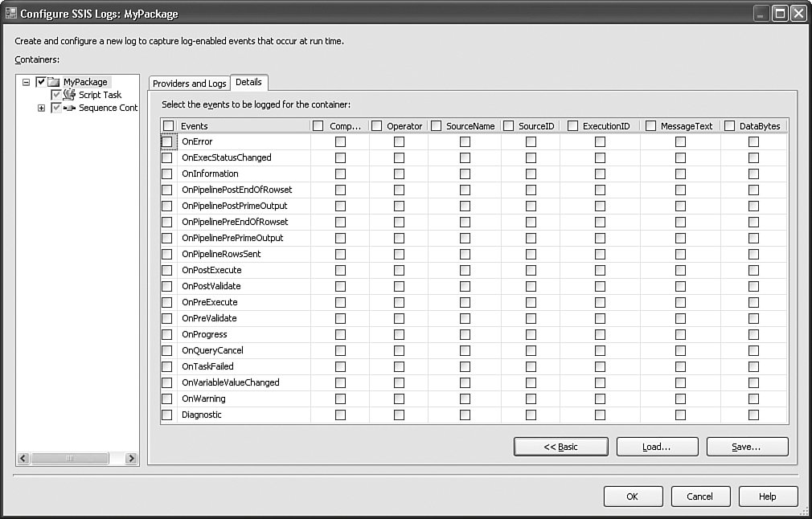Click the Containers scrollbar right arrow
Viewport: 812px width, 519px height.
tap(132, 458)
